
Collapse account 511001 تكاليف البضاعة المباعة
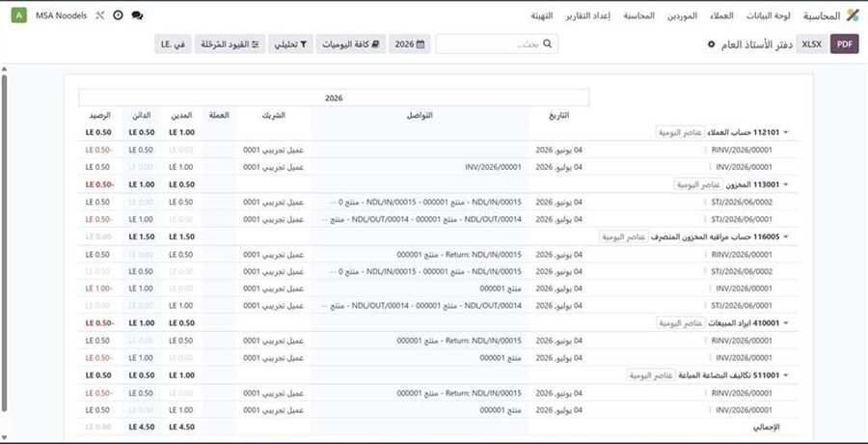[786, 375]
